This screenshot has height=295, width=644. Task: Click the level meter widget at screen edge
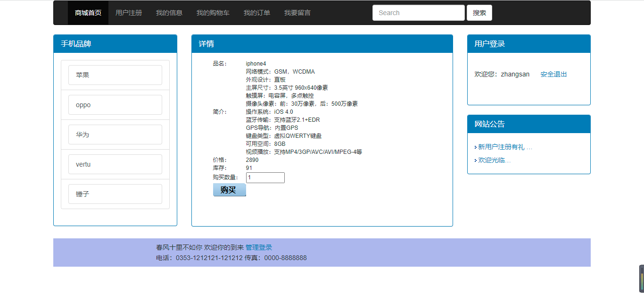(641, 278)
